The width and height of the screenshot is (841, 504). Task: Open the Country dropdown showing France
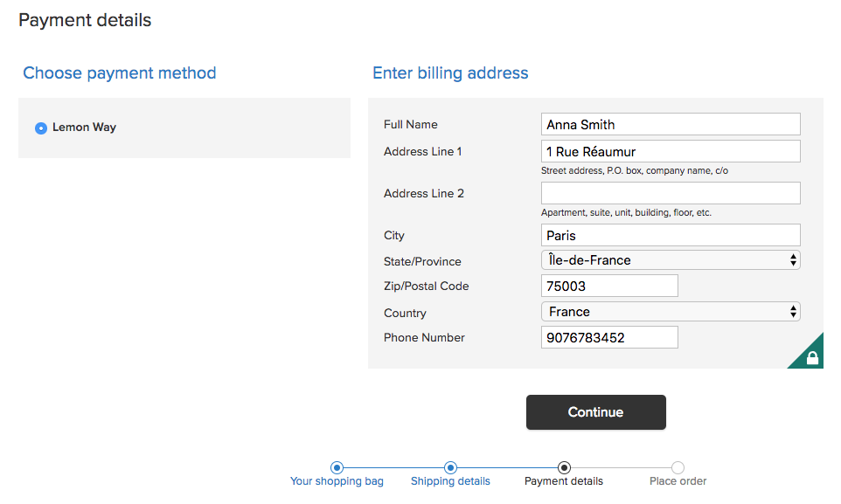click(x=671, y=312)
